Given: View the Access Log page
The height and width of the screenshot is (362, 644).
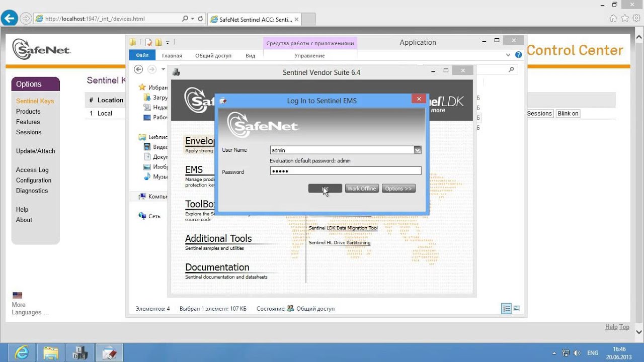Looking at the screenshot, I should pyautogui.click(x=32, y=170).
